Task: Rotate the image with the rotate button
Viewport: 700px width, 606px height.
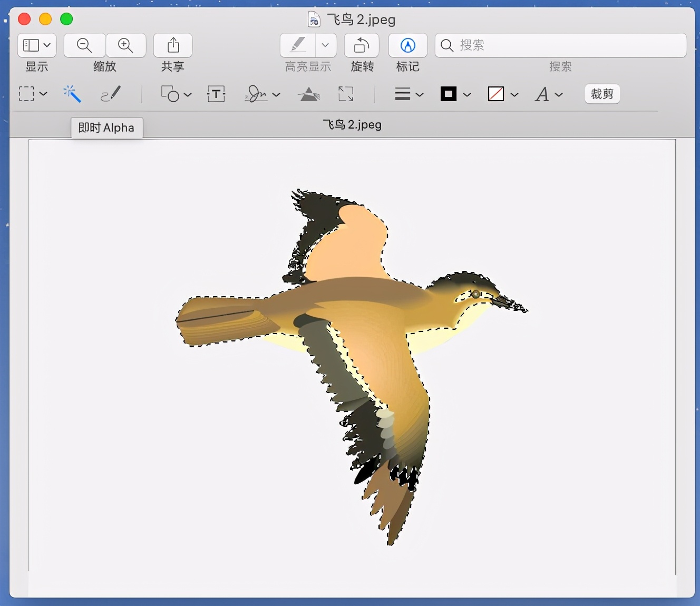Action: pos(362,45)
